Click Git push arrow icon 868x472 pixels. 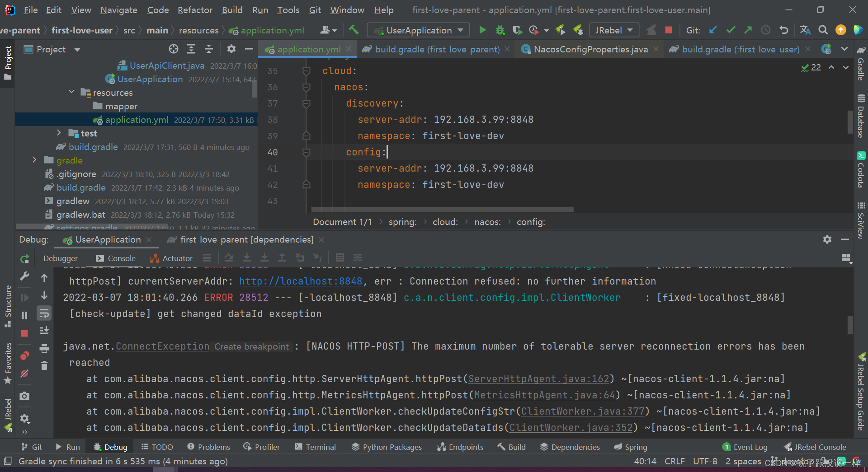(748, 30)
